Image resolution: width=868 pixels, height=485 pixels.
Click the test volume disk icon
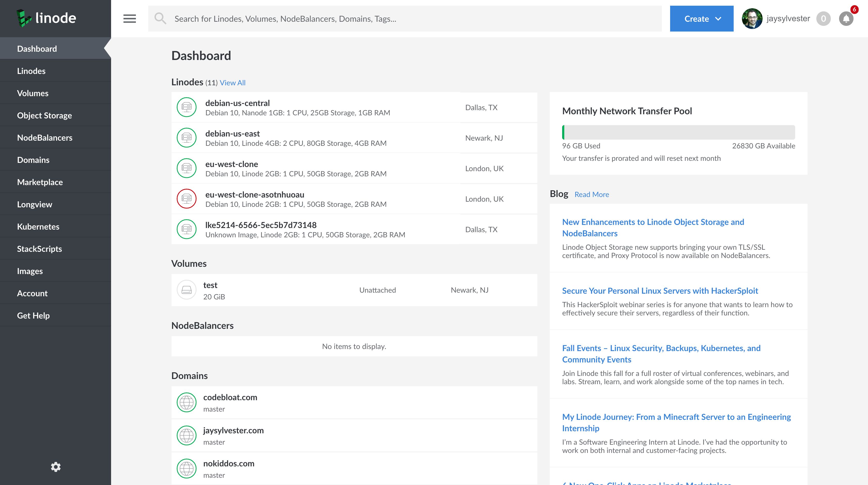[x=186, y=290]
